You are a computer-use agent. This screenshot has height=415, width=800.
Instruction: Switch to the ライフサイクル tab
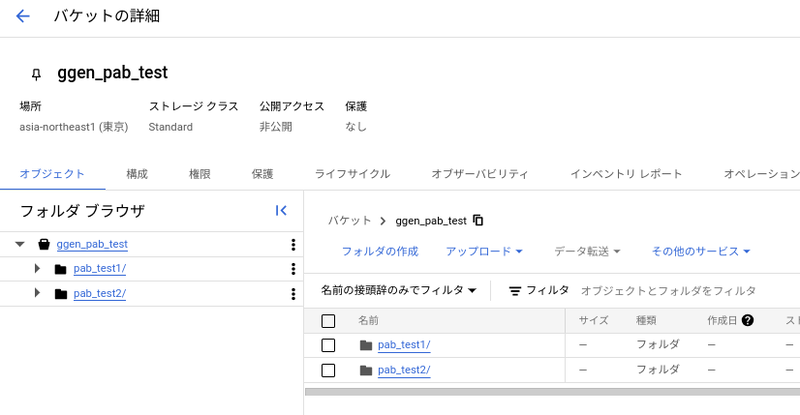click(x=352, y=174)
